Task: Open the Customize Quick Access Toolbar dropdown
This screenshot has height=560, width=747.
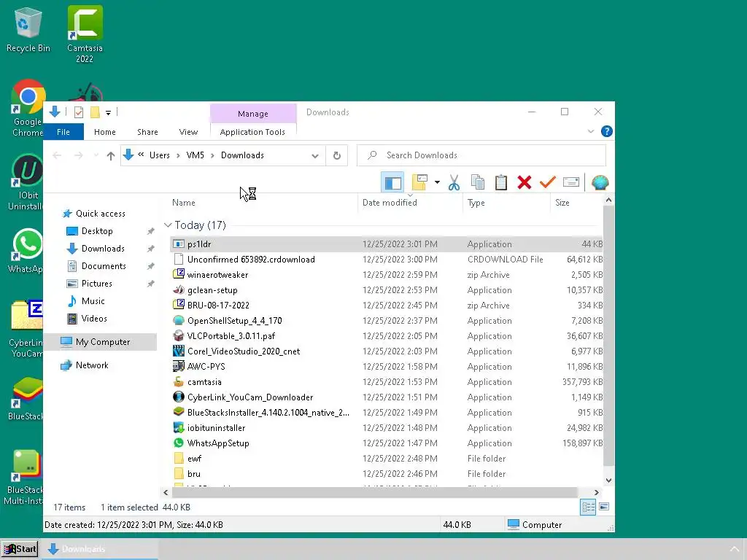Action: 108,113
